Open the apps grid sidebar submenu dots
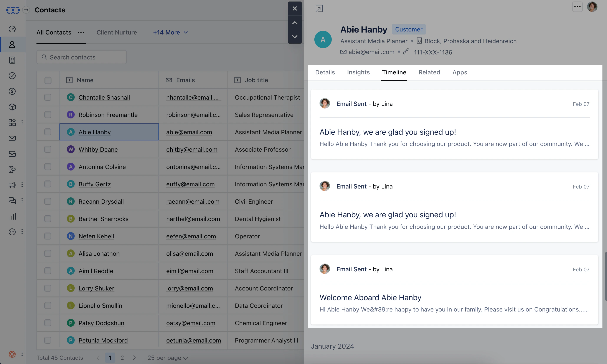Screen dimensions: 607x364 click(22, 122)
